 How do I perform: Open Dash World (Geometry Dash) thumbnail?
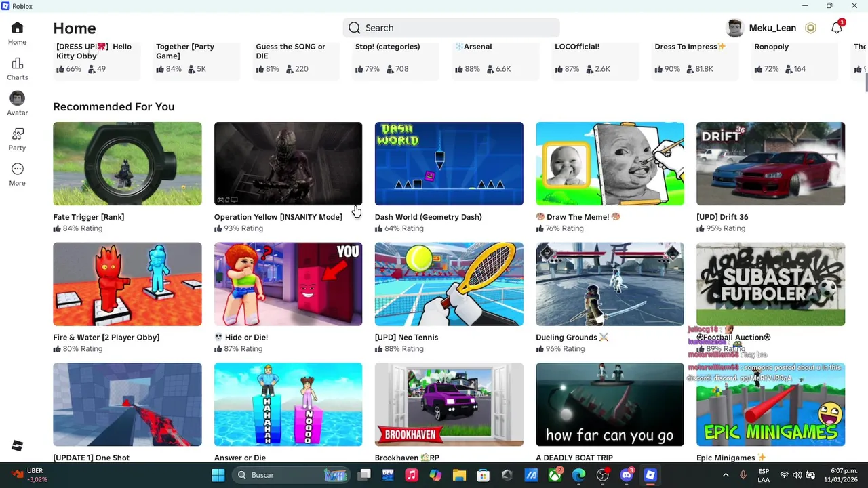(x=449, y=163)
